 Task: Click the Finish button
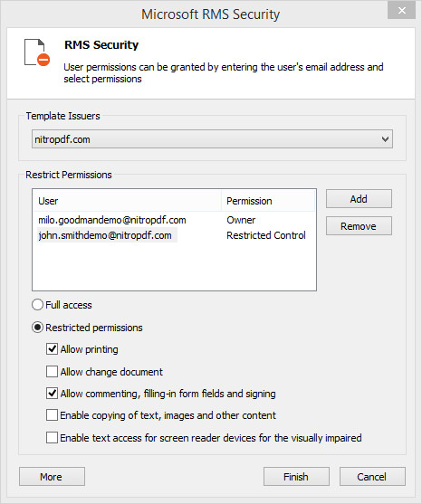tap(296, 476)
